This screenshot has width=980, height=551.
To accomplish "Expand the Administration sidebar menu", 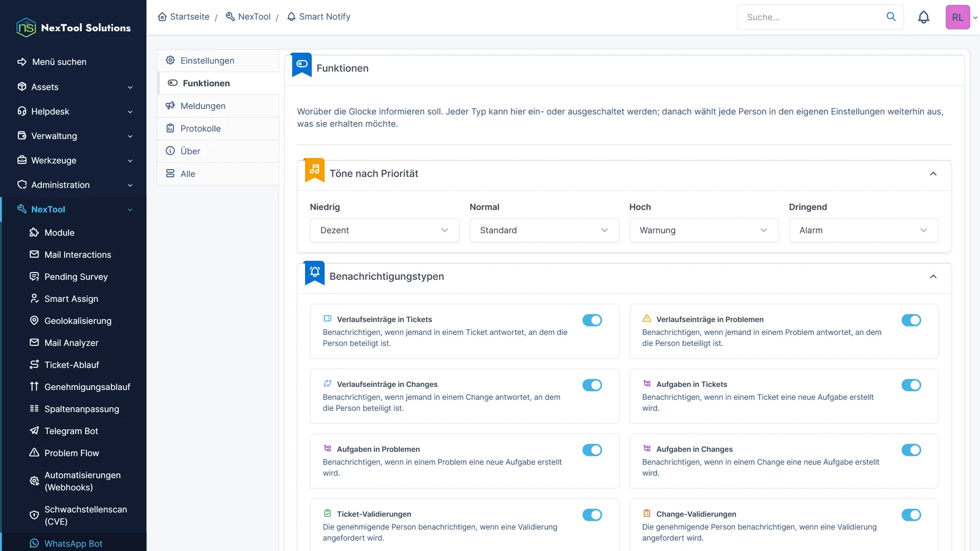I will 73,185.
